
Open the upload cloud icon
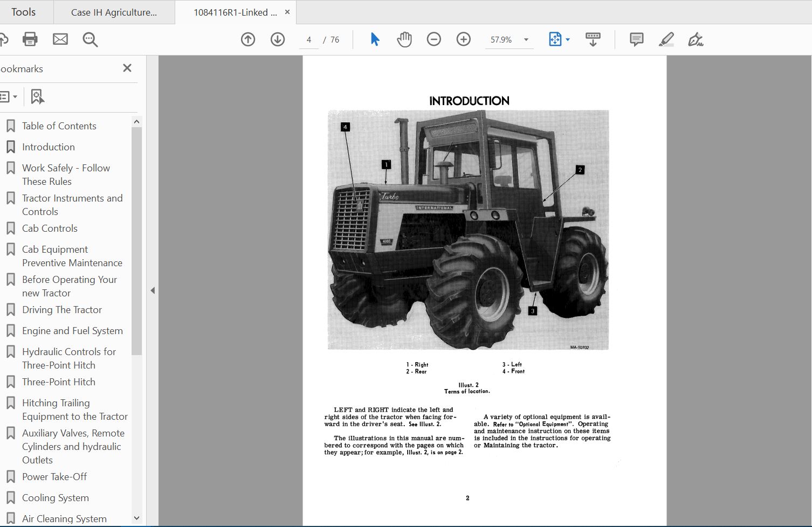(x=3, y=39)
